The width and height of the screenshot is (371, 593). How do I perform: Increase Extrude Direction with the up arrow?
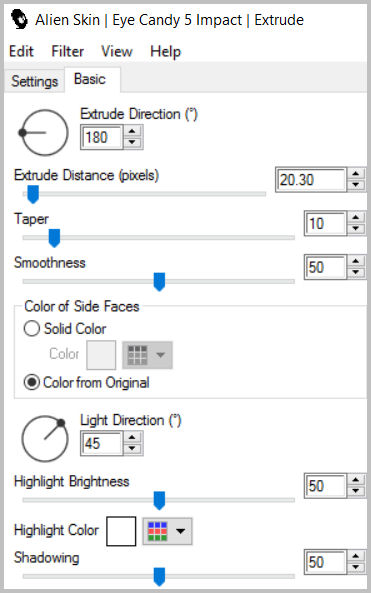132,132
